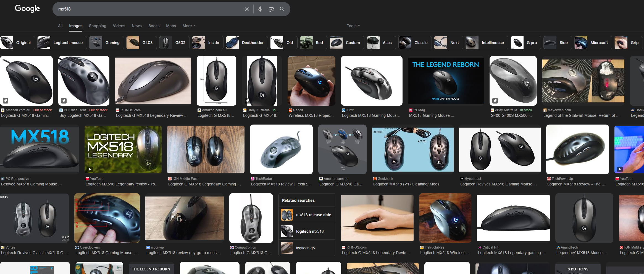Screen dimensions: 644x274
Task: Submit search with the magnifying glass icon
Action: click(x=282, y=9)
